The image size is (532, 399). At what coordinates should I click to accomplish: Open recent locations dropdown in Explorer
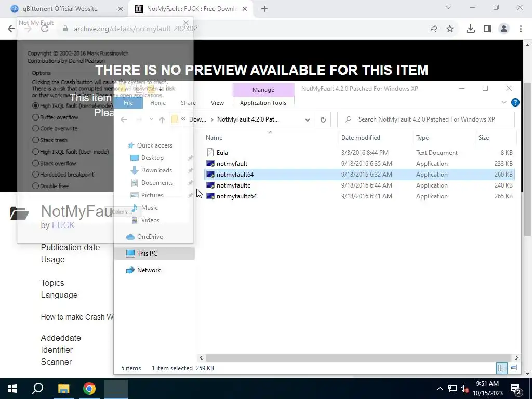pyautogui.click(x=151, y=119)
